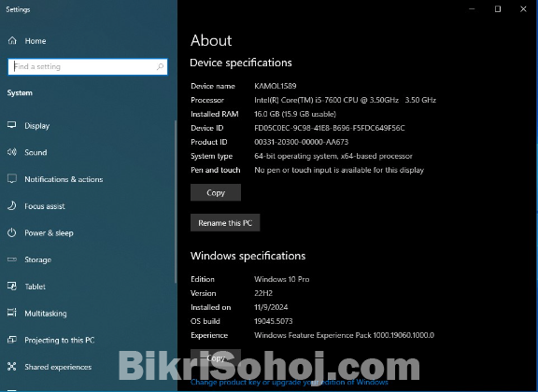Go to Tablet settings
This screenshot has width=538, height=392.
[x=35, y=287]
